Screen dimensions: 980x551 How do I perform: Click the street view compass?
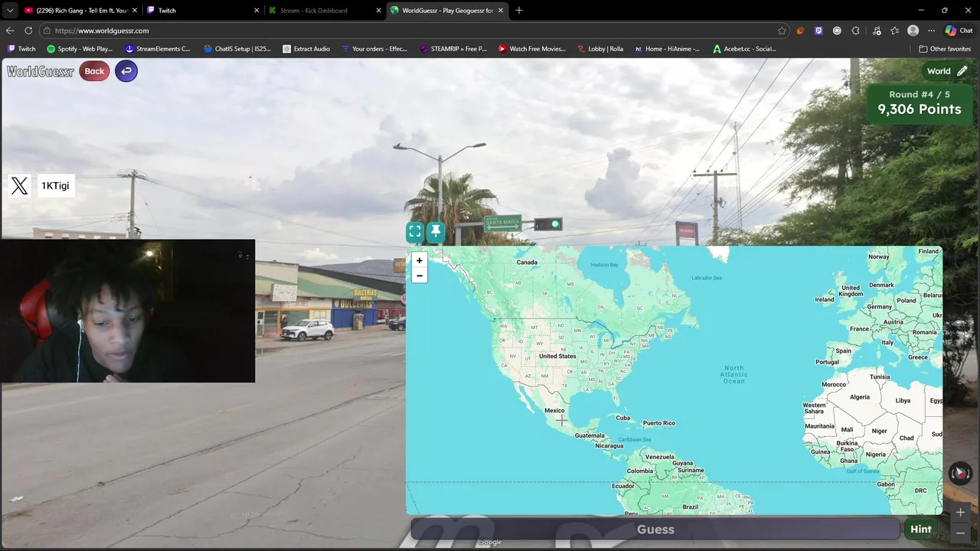tap(960, 474)
